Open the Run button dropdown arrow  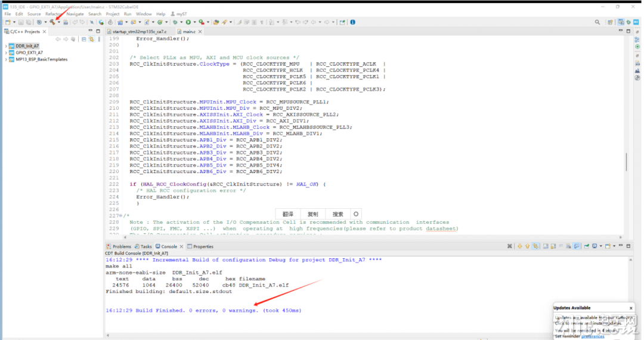click(194, 22)
